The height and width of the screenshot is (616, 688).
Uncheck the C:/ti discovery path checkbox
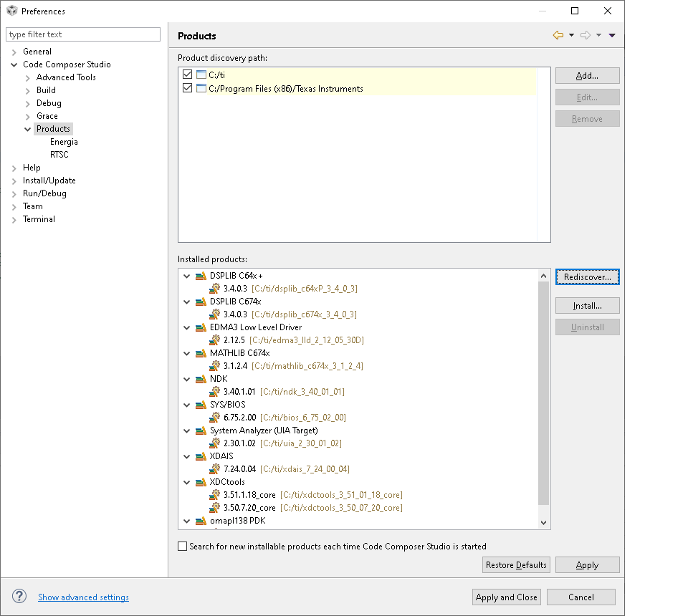pyautogui.click(x=187, y=74)
